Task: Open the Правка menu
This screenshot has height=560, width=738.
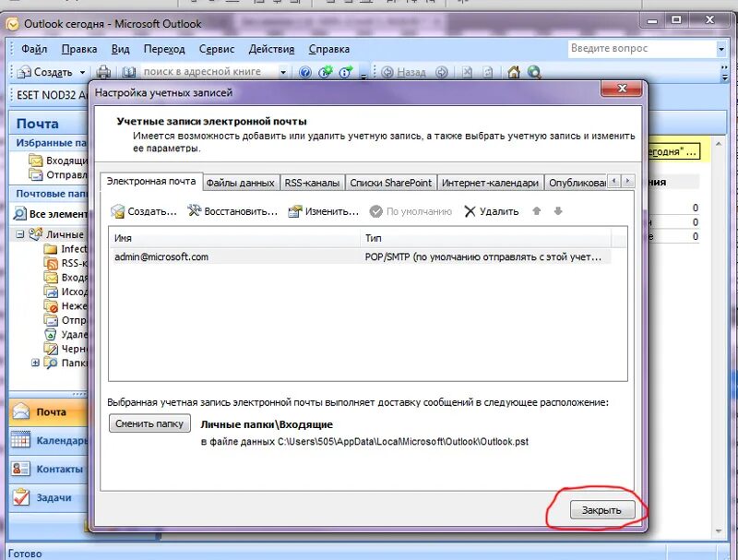Action: pos(79,49)
